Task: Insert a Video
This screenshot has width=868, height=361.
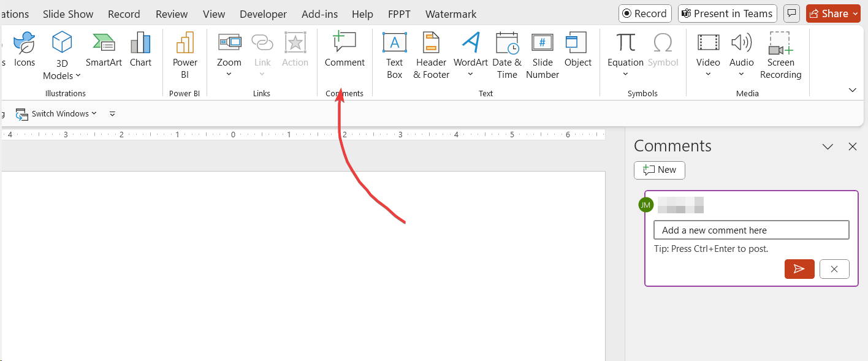Action: (708, 49)
